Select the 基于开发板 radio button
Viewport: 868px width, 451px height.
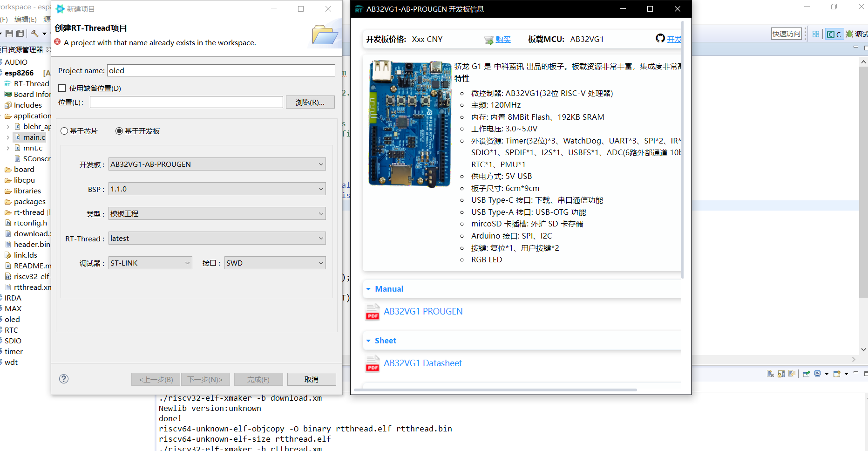119,131
